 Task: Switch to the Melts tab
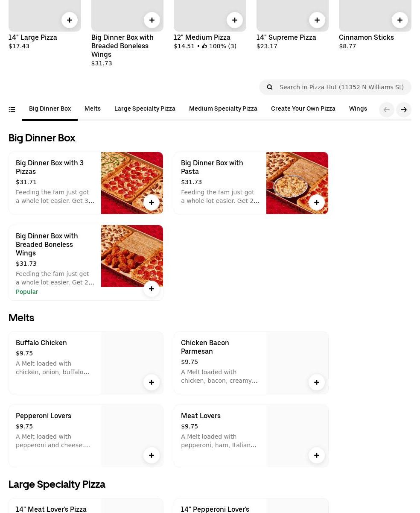point(93,108)
